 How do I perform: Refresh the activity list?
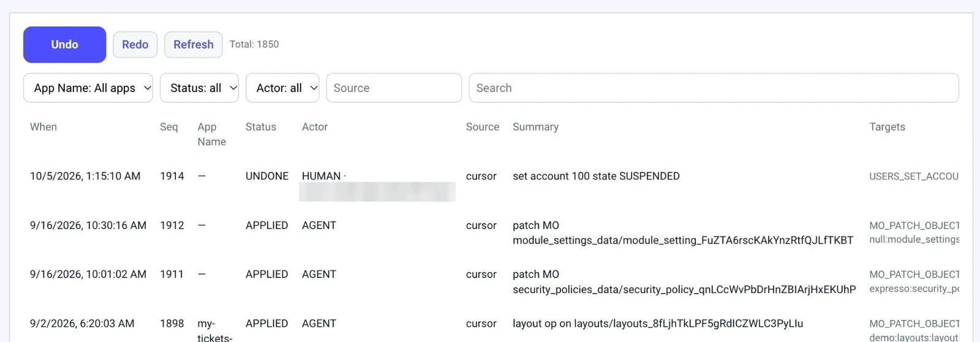click(194, 45)
